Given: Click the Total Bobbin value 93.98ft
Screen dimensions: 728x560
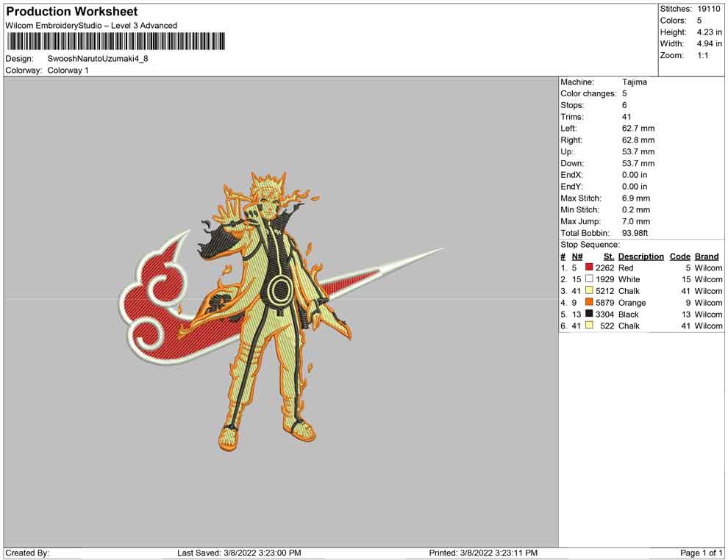Looking at the screenshot, I should click(x=635, y=233).
